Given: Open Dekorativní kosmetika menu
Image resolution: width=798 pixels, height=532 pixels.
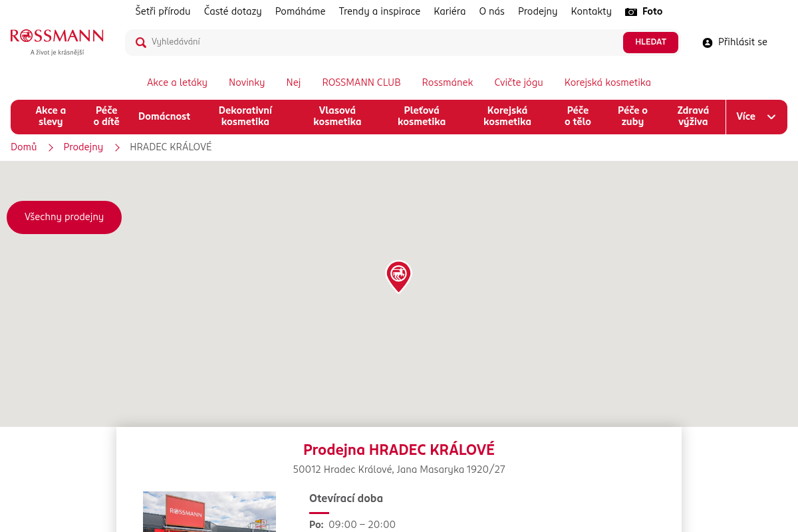Looking at the screenshot, I should pyautogui.click(x=245, y=116).
